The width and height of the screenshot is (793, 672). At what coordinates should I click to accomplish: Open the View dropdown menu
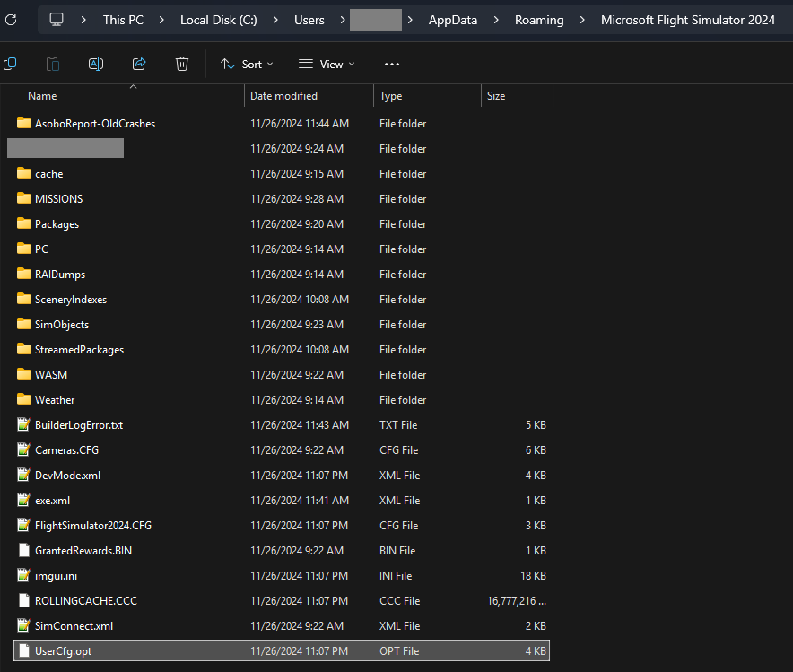click(x=327, y=65)
